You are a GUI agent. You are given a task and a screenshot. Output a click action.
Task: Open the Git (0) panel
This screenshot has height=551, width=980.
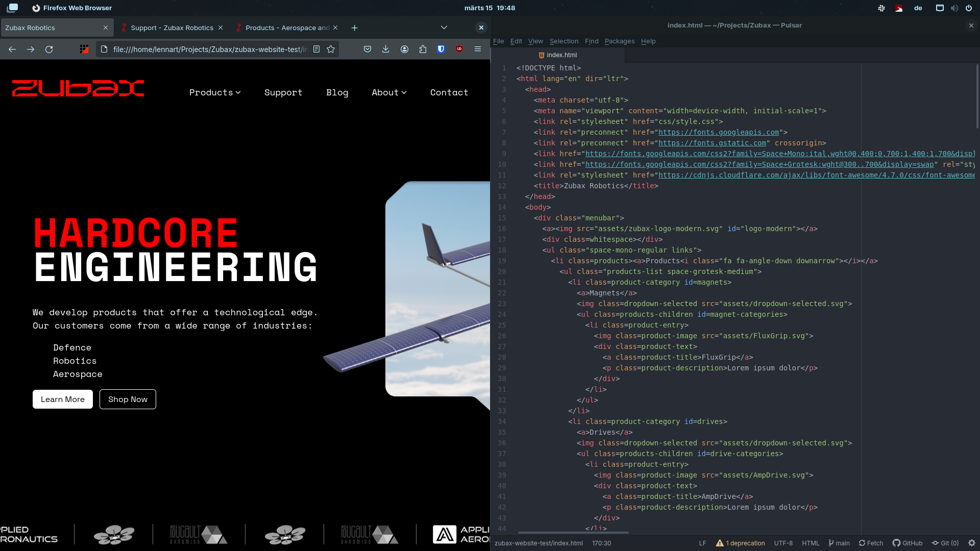click(945, 543)
